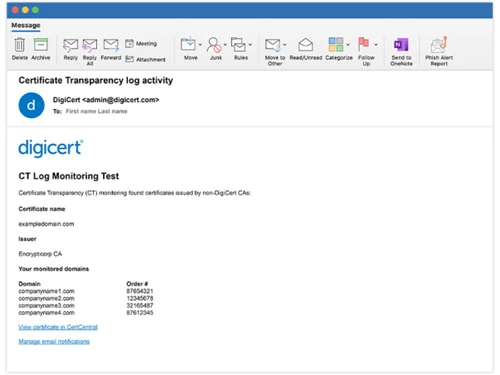Select order number 87654321
Viewport: 500px width, 375px height.
point(140,291)
